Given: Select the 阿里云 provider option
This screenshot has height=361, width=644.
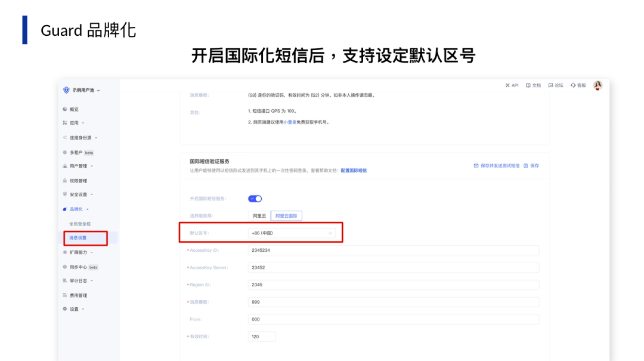Looking at the screenshot, I should 259,216.
